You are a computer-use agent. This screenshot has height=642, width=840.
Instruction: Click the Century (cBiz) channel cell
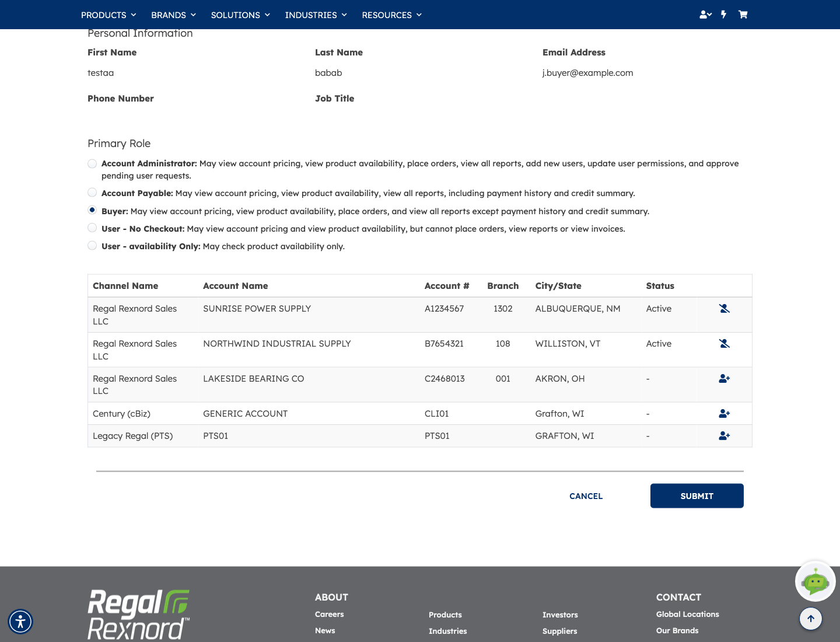122,414
